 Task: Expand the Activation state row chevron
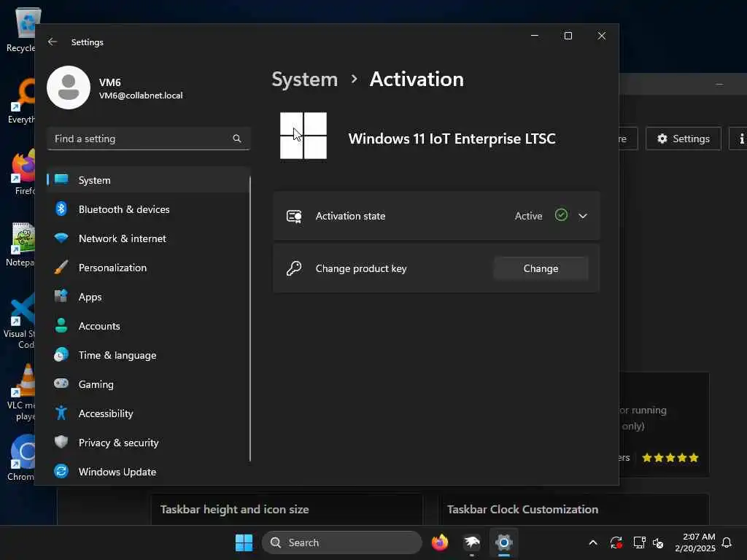[583, 216]
